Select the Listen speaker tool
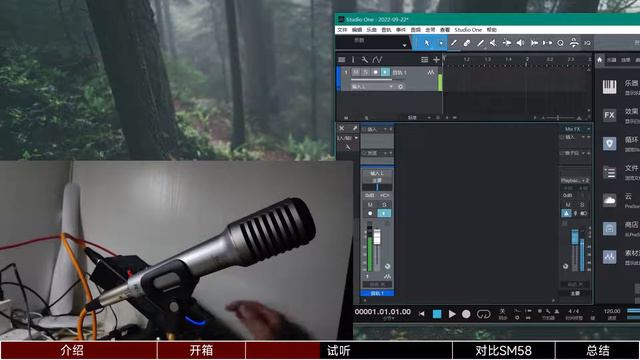This screenshot has height=360, width=640. point(520,43)
